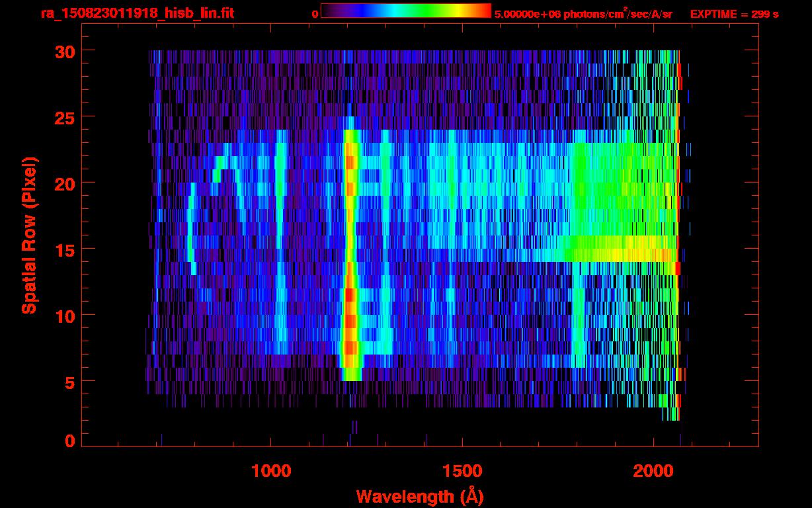Image resolution: width=812 pixels, height=508 pixels.
Task: Select the Spatial Row (Pixel) axis label
Action: pos(29,235)
